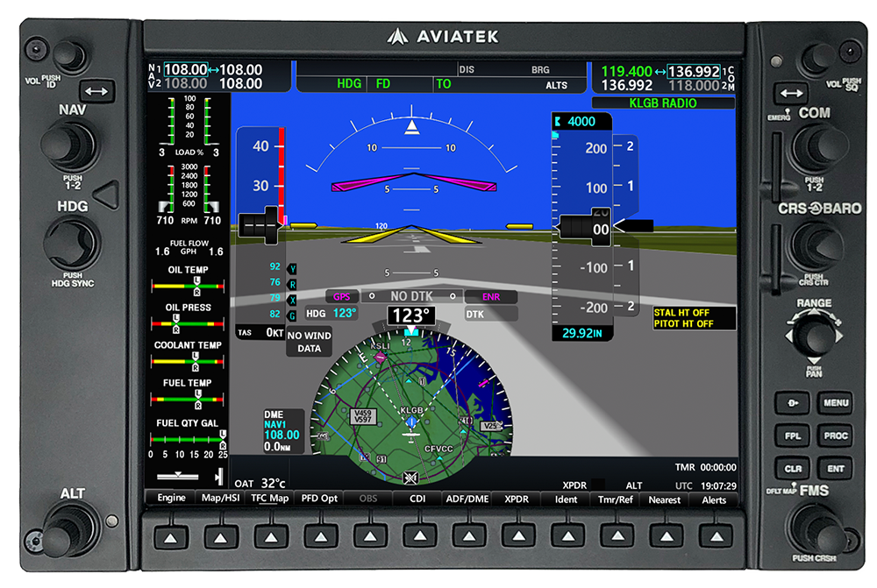
Task: Click the PROC procedures button
Action: point(836,436)
